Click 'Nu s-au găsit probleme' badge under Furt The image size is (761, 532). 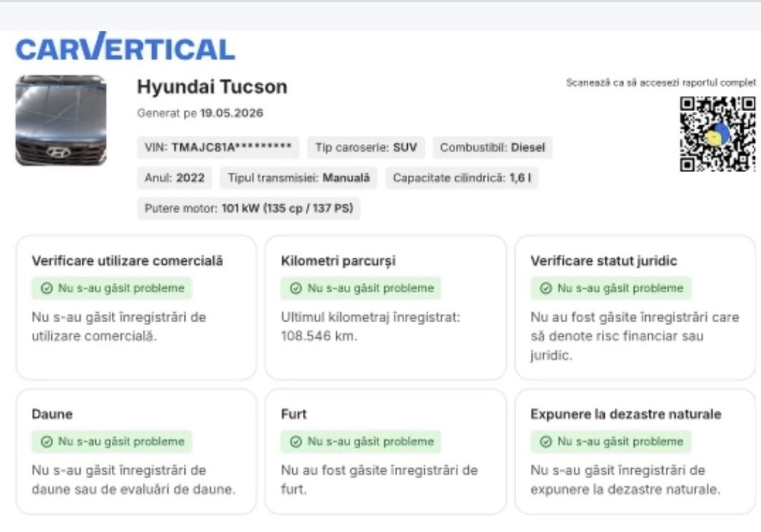(361, 441)
